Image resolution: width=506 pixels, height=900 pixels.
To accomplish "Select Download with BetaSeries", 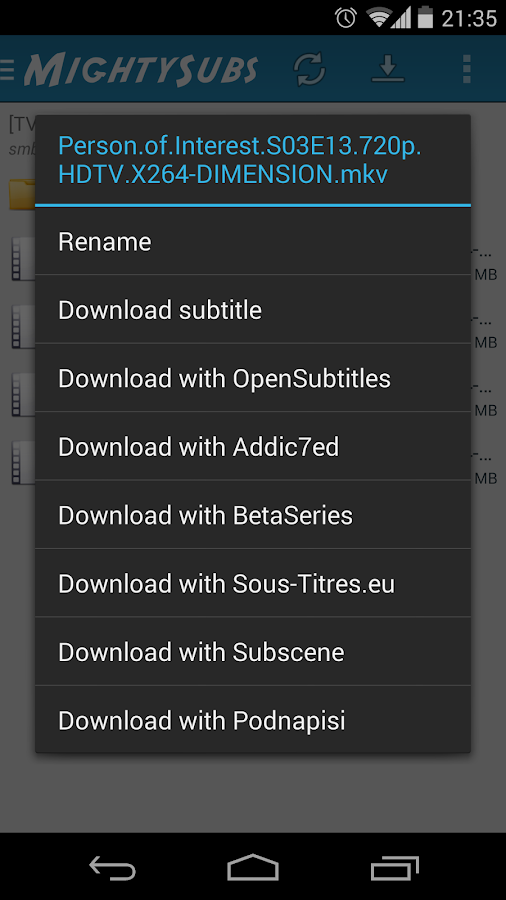I will 253,515.
